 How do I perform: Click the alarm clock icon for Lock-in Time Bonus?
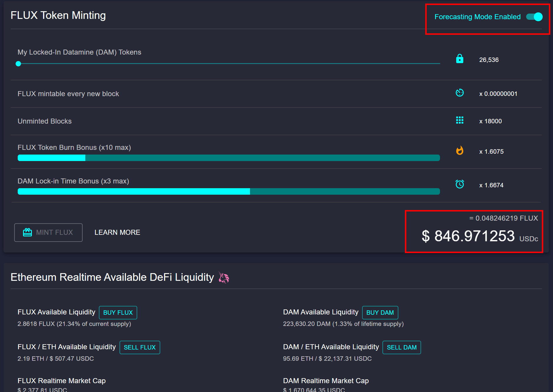460,184
